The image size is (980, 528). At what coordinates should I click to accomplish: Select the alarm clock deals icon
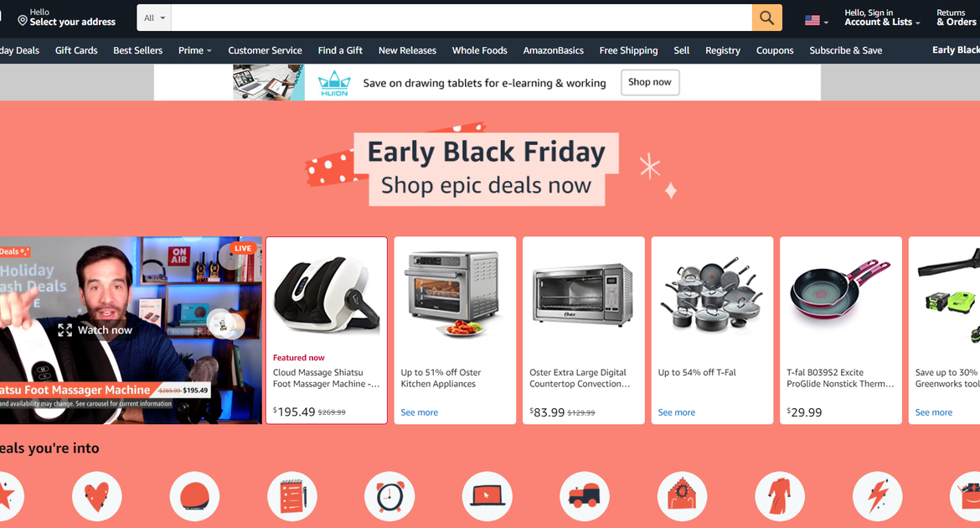point(389,497)
